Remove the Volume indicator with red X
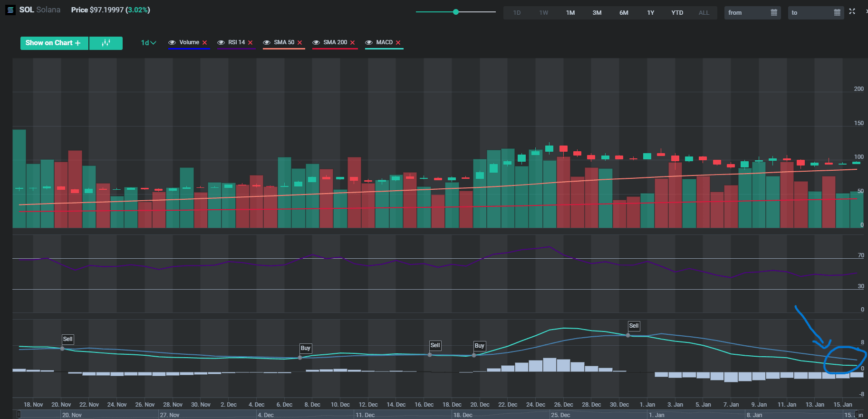The height and width of the screenshot is (419, 868). pyautogui.click(x=205, y=43)
